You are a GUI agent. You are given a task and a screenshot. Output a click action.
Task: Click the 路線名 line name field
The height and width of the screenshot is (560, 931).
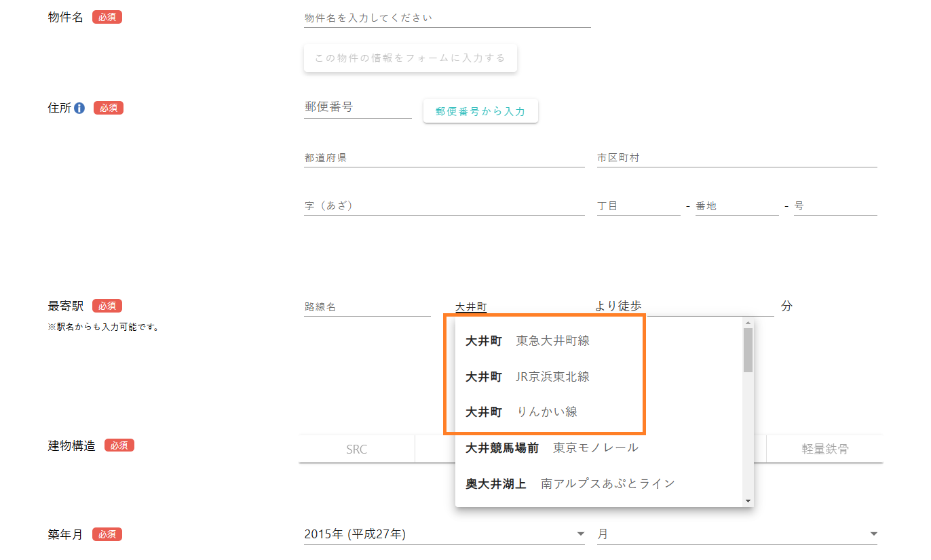click(x=366, y=307)
